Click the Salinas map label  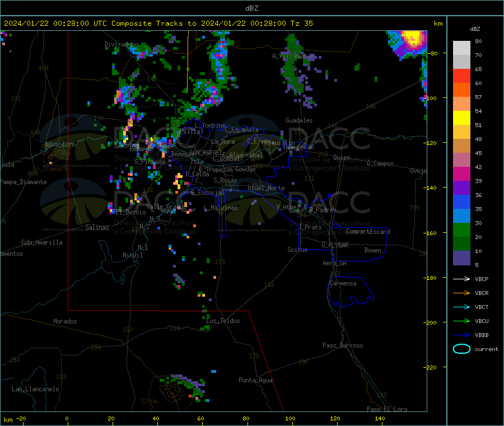97,227
